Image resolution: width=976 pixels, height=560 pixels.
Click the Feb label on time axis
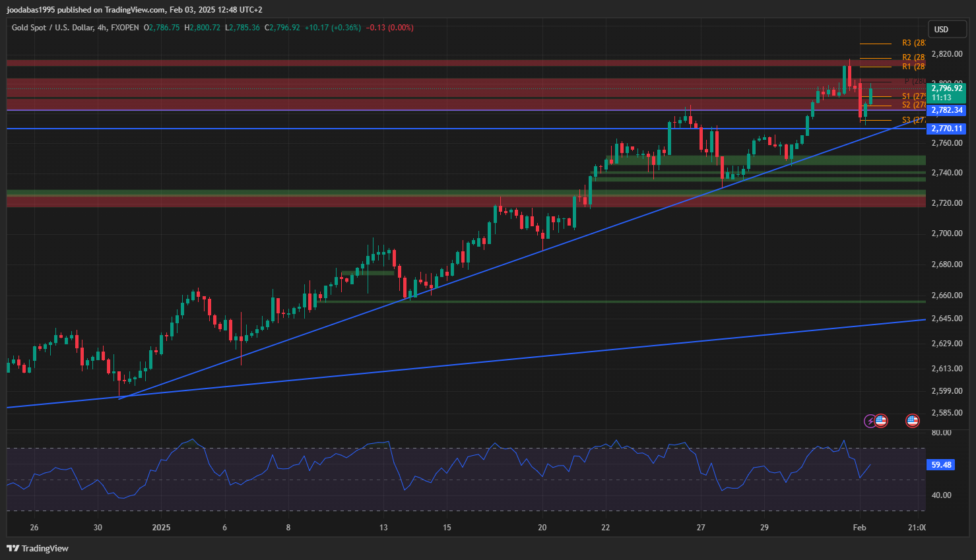(859, 528)
